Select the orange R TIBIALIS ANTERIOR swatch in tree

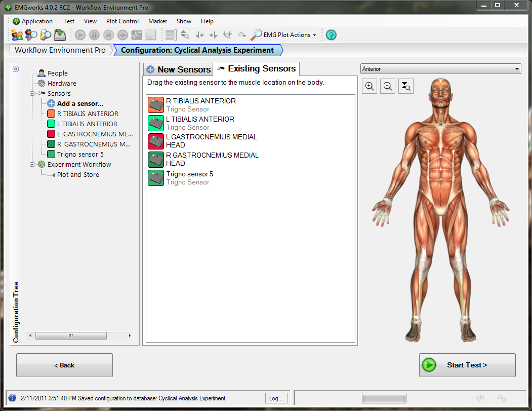[51, 114]
